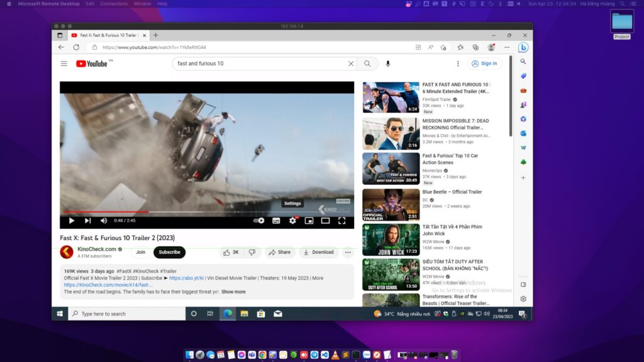Switch to theater mode
Viewport: 644px width, 362px height.
coord(325,221)
